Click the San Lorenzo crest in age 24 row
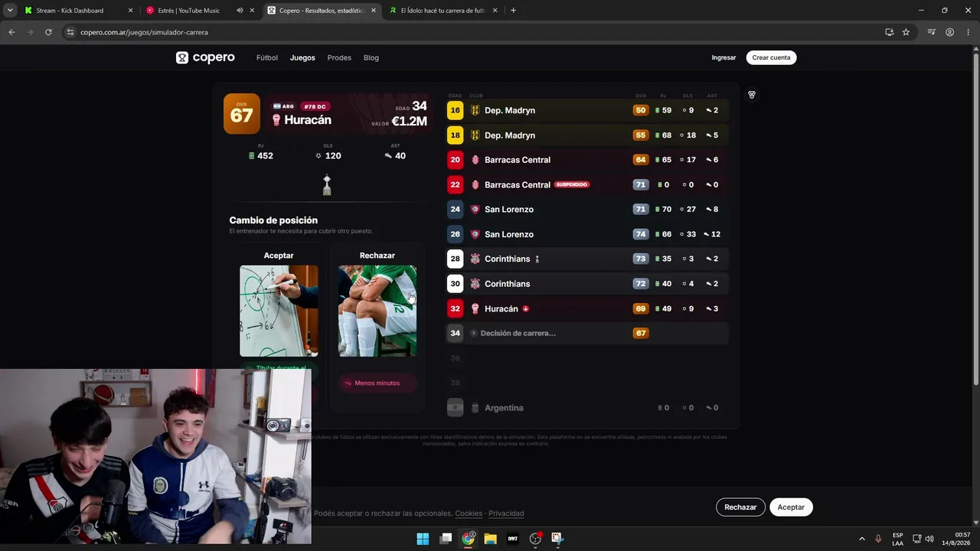Image resolution: width=980 pixels, height=551 pixels. [x=475, y=210]
